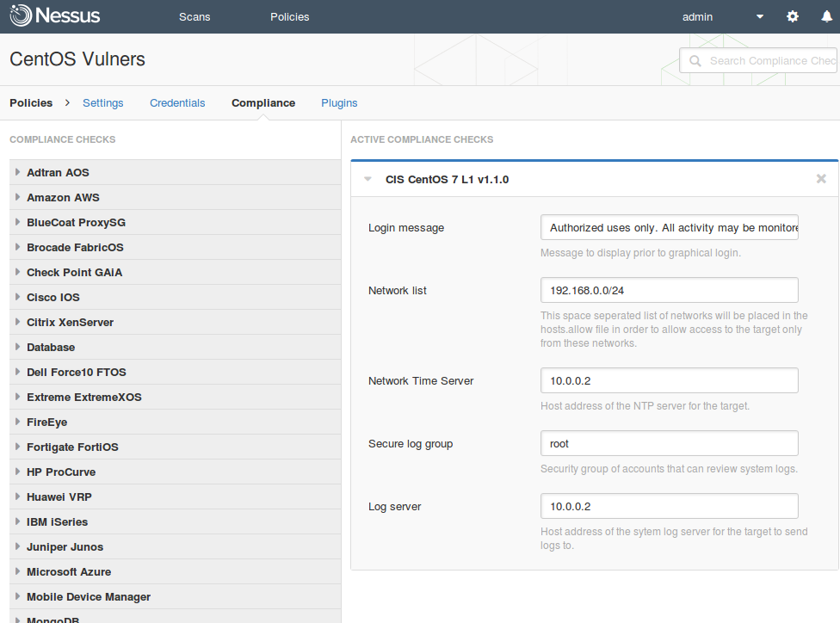The height and width of the screenshot is (623, 840).
Task: Edit the Secure log group field
Action: pyautogui.click(x=669, y=443)
